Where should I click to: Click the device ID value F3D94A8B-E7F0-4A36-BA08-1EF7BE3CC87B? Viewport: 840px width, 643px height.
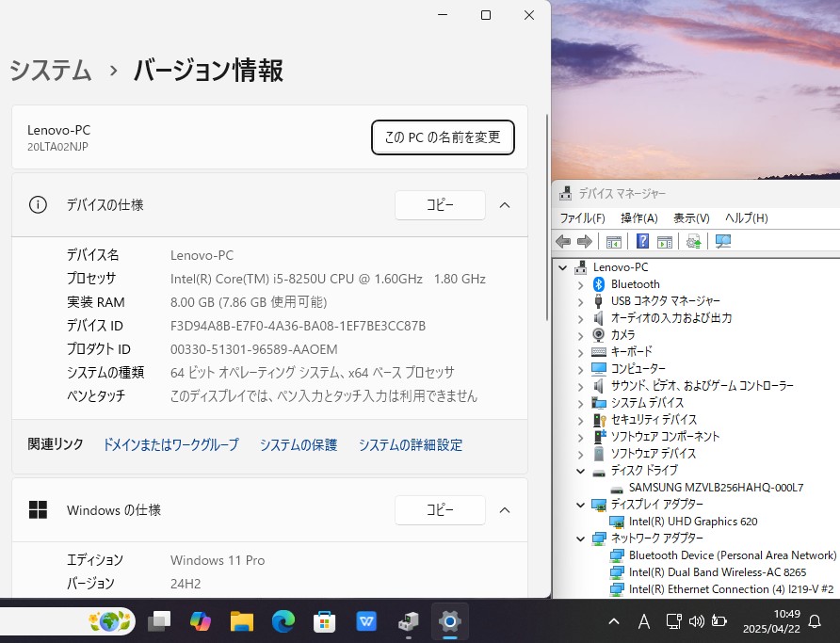pyautogui.click(x=298, y=326)
